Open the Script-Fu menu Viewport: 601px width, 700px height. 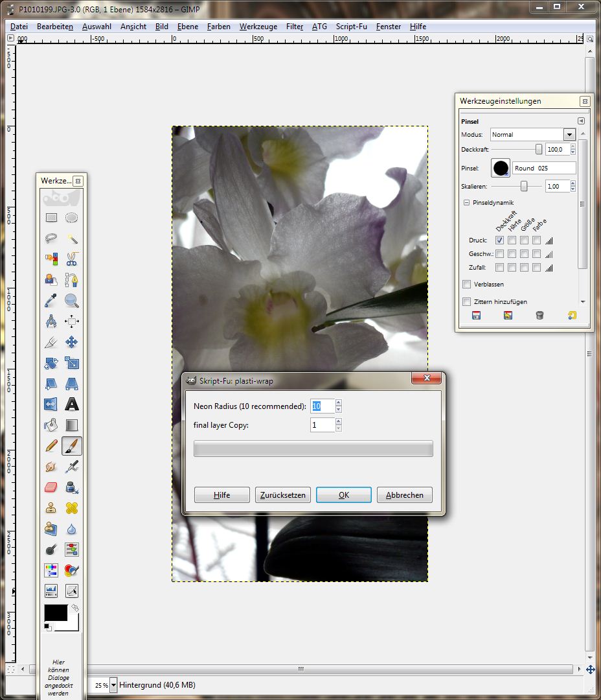point(351,27)
